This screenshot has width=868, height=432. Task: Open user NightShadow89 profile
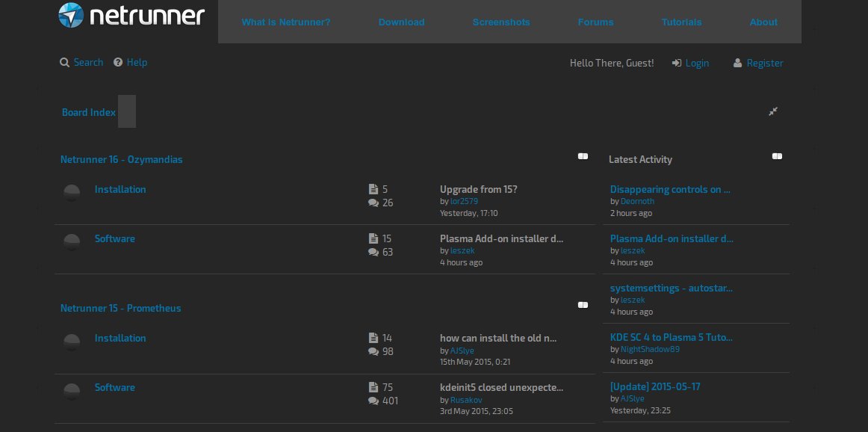tap(650, 350)
